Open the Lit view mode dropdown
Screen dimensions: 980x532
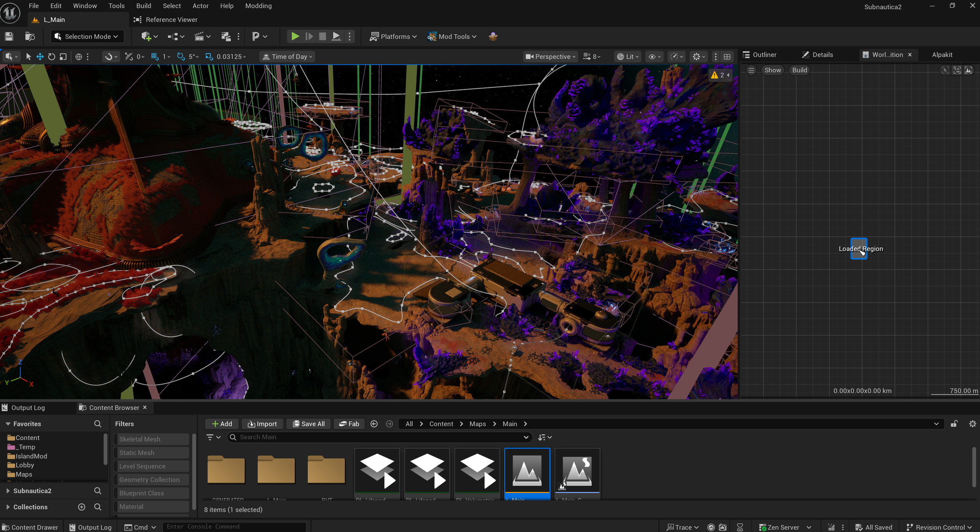[628, 57]
